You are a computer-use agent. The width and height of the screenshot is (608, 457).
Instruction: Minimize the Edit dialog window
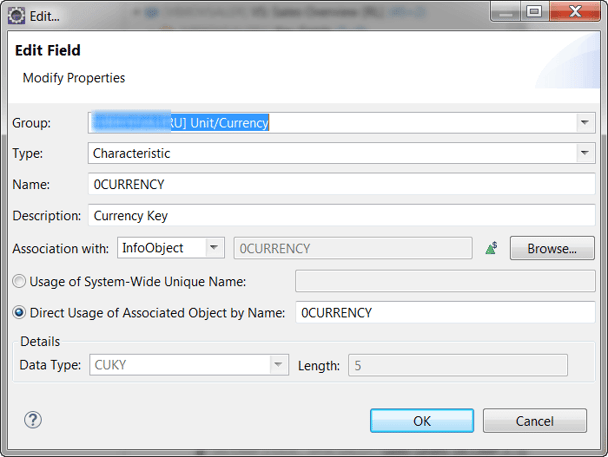(x=506, y=12)
